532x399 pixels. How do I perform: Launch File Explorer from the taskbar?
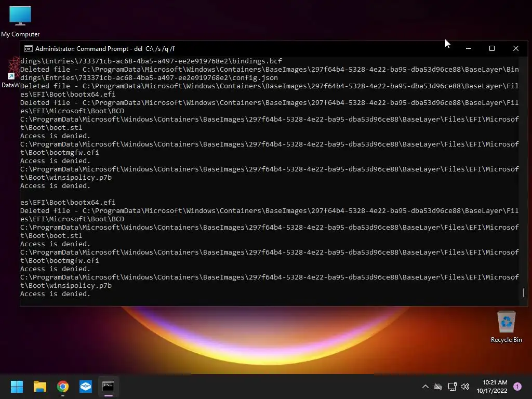pyautogui.click(x=39, y=387)
